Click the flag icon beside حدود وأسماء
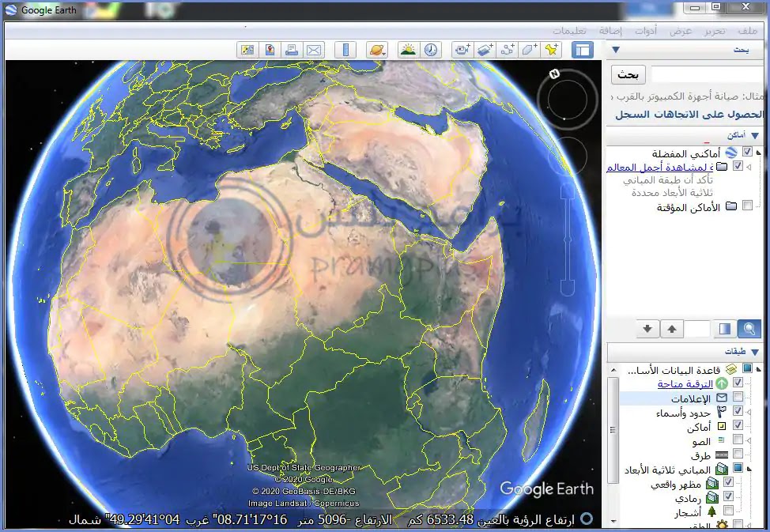Viewport: 770px width, 532px height. coord(722,412)
